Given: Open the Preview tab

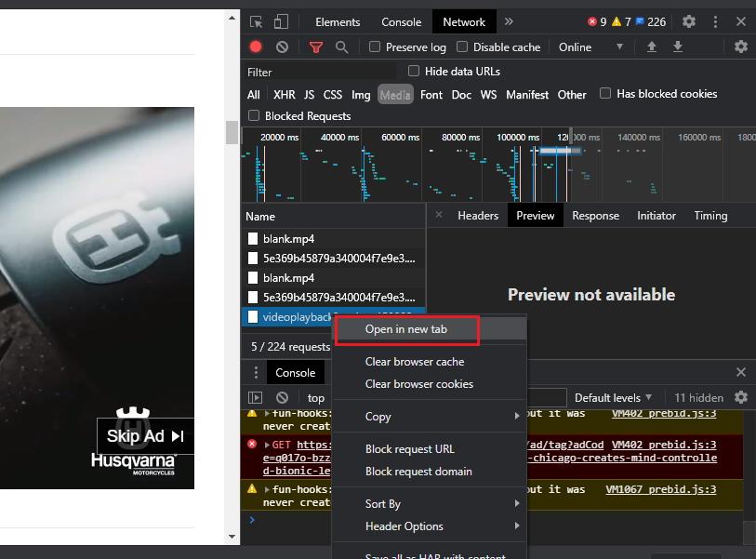Looking at the screenshot, I should pos(536,216).
